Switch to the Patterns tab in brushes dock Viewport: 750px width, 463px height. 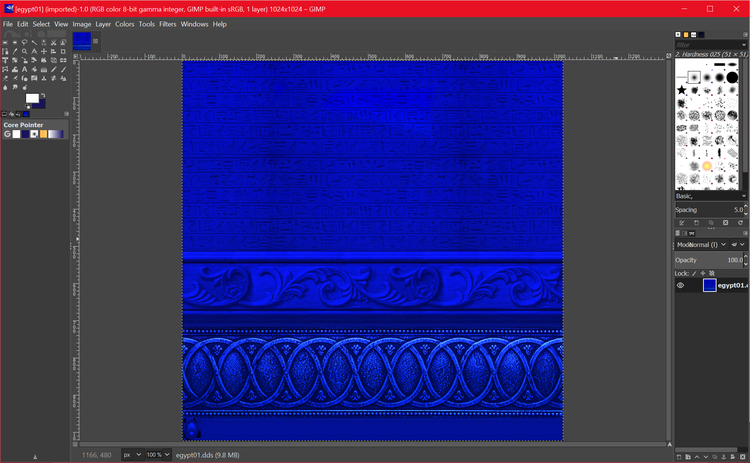[686, 34]
